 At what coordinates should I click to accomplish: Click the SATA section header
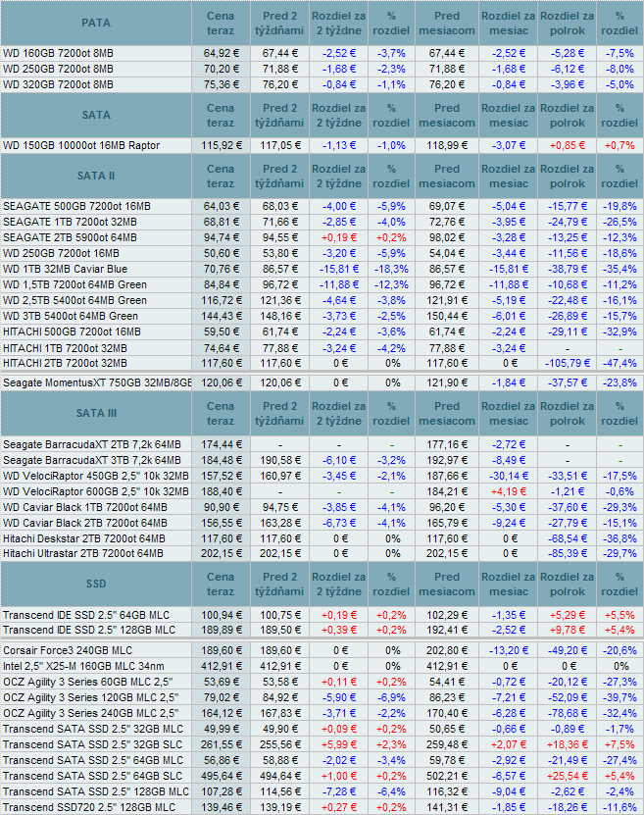pos(96,115)
